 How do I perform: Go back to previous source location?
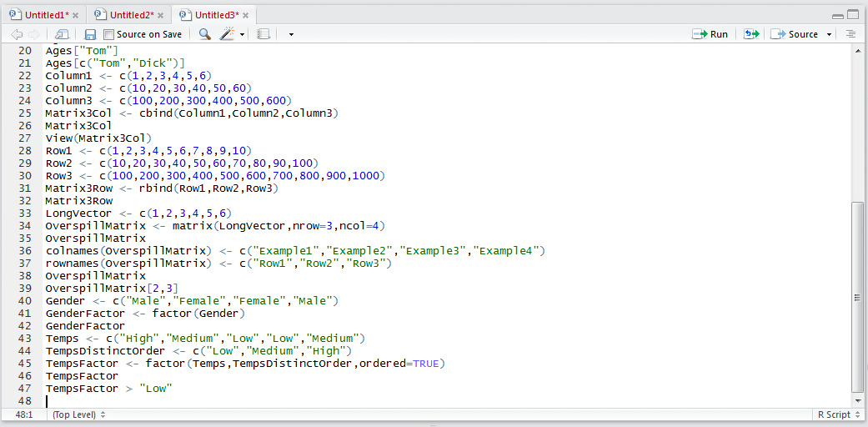(18, 34)
